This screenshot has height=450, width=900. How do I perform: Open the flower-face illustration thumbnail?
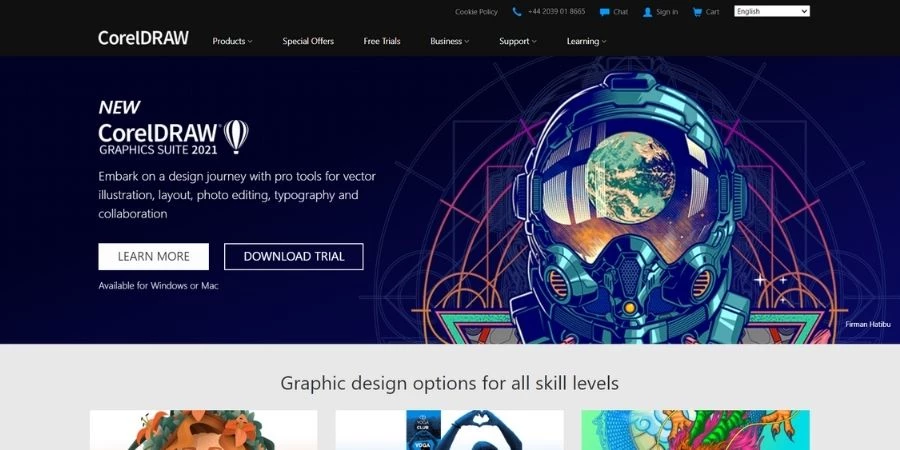click(204, 430)
